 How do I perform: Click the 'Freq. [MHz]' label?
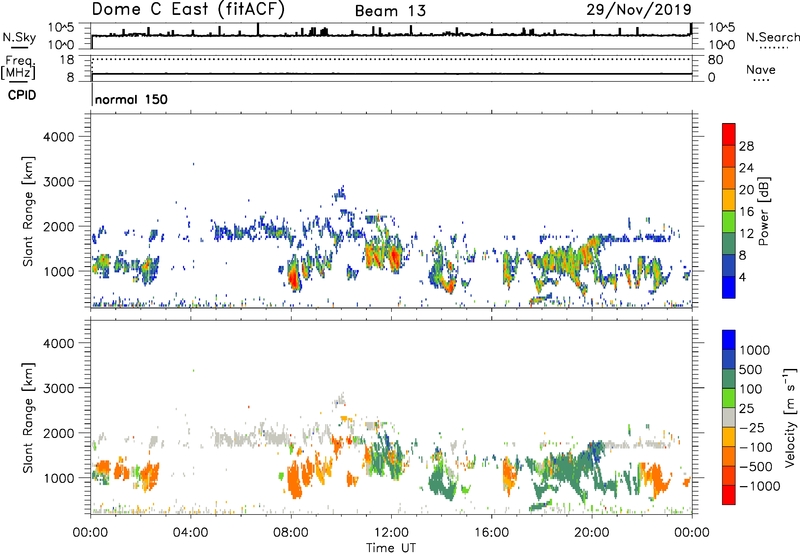pyautogui.click(x=19, y=67)
